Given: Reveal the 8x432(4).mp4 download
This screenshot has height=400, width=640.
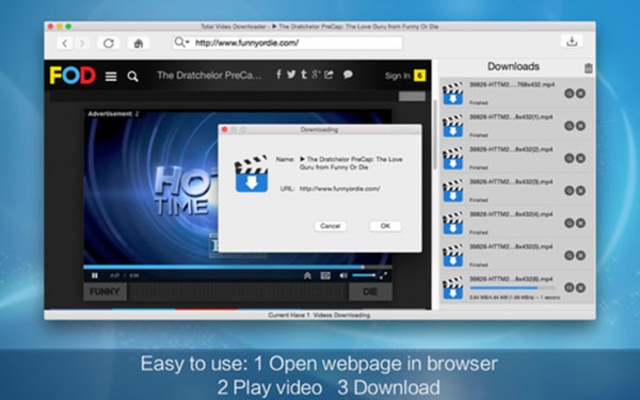Looking at the screenshot, I should 569,223.
